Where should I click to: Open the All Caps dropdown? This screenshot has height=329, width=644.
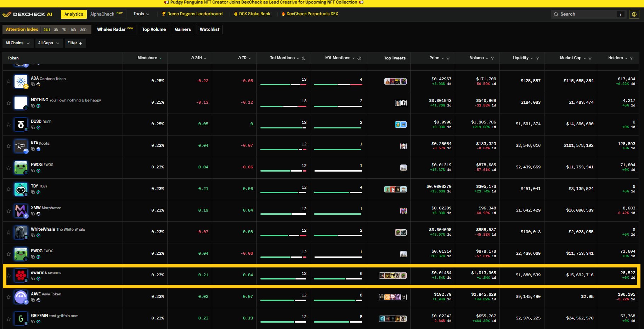click(49, 43)
